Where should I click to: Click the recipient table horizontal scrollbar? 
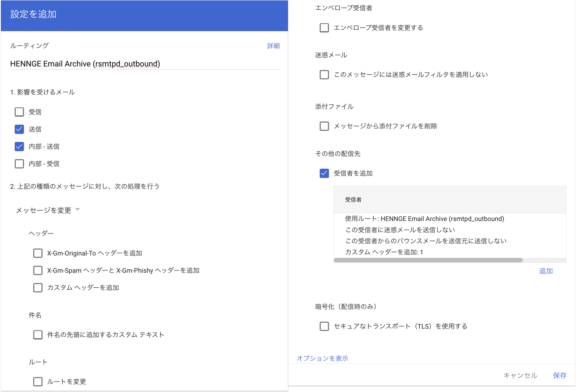[428, 260]
